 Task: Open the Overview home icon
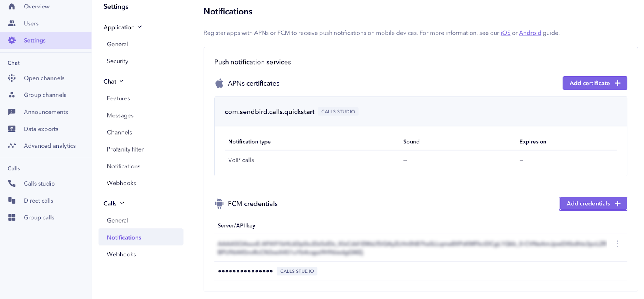(12, 6)
